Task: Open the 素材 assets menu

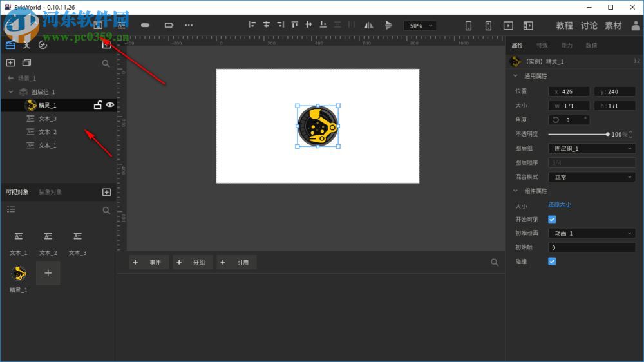Action: click(613, 26)
